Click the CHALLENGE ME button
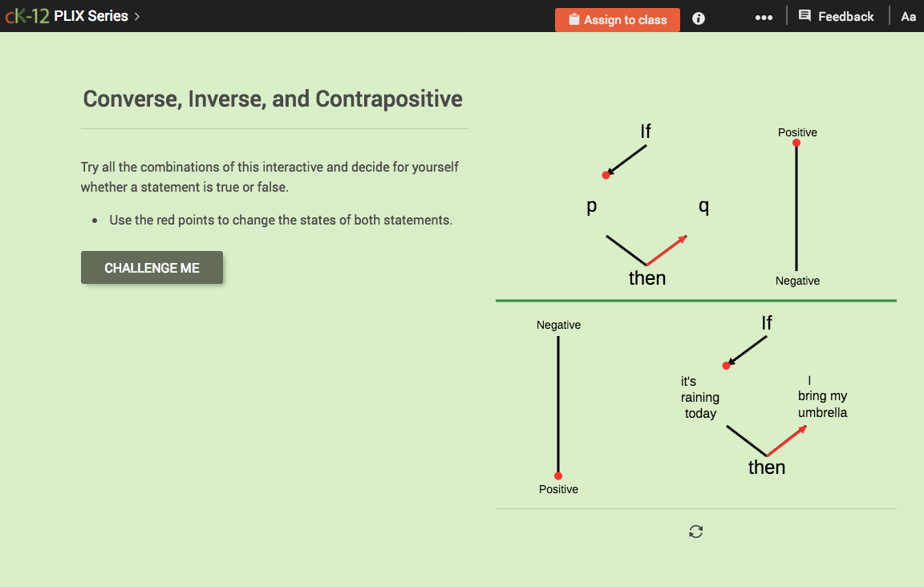The width and height of the screenshot is (924, 587). click(152, 267)
